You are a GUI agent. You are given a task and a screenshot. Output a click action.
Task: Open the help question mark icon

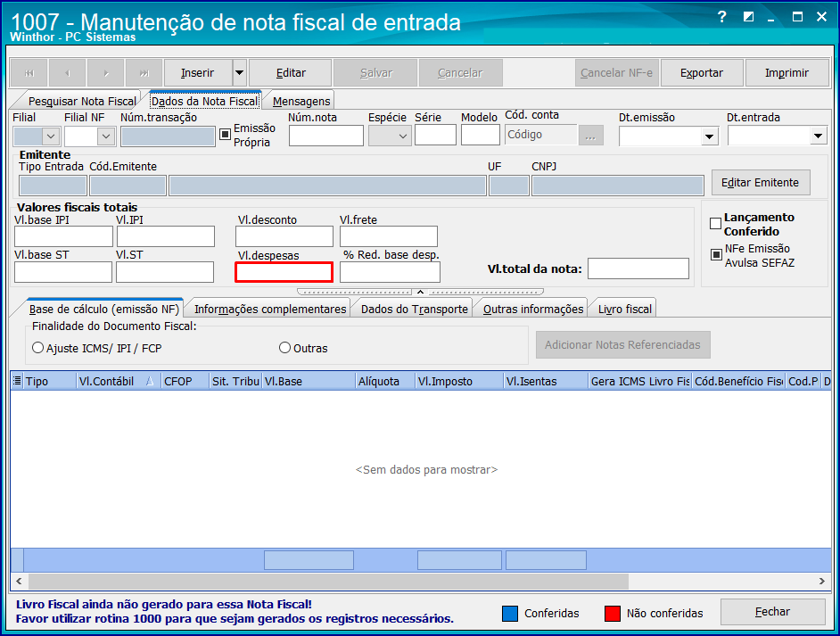click(722, 17)
